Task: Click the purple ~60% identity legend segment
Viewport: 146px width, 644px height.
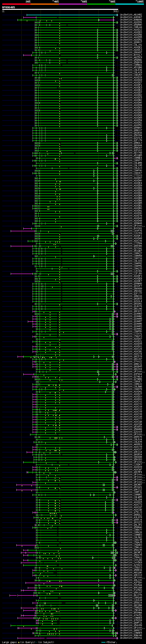Action: (x=73, y=4)
